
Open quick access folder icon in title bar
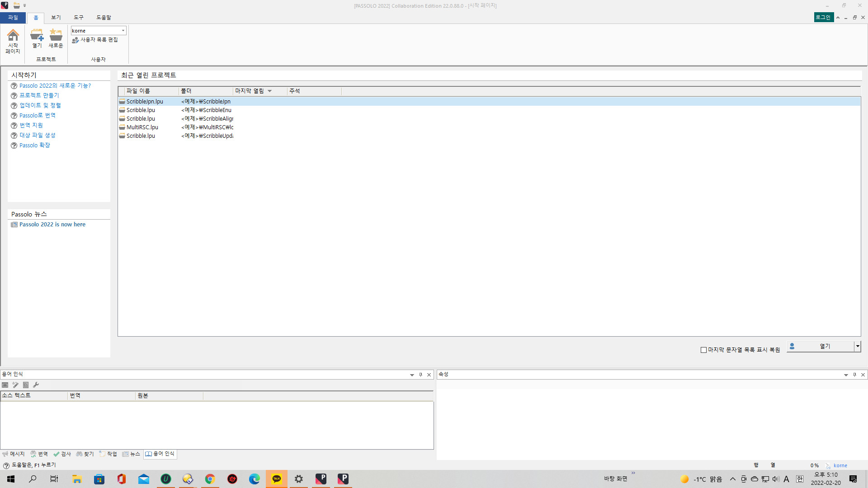coord(16,5)
